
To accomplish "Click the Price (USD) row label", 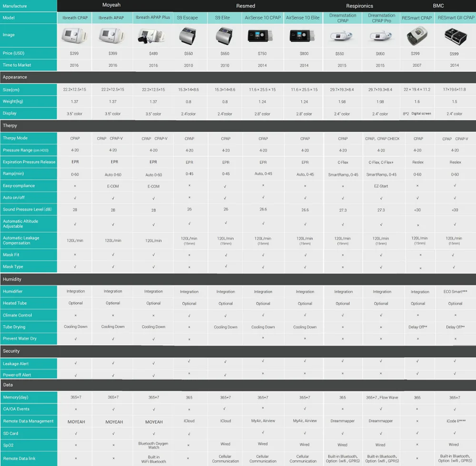I will tap(14, 53).
